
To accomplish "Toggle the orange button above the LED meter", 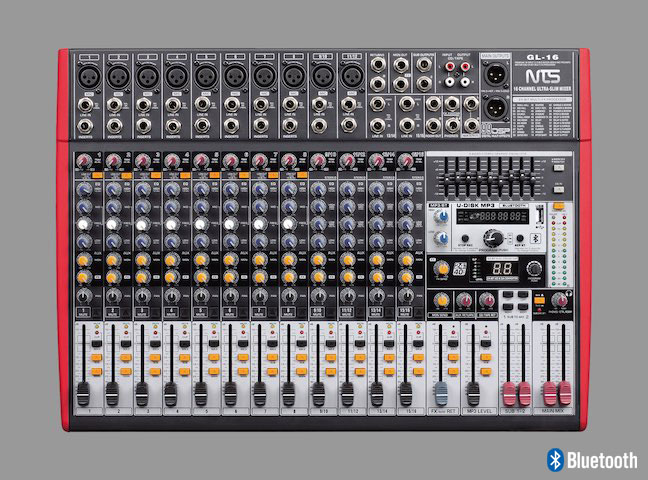I will click(x=559, y=205).
